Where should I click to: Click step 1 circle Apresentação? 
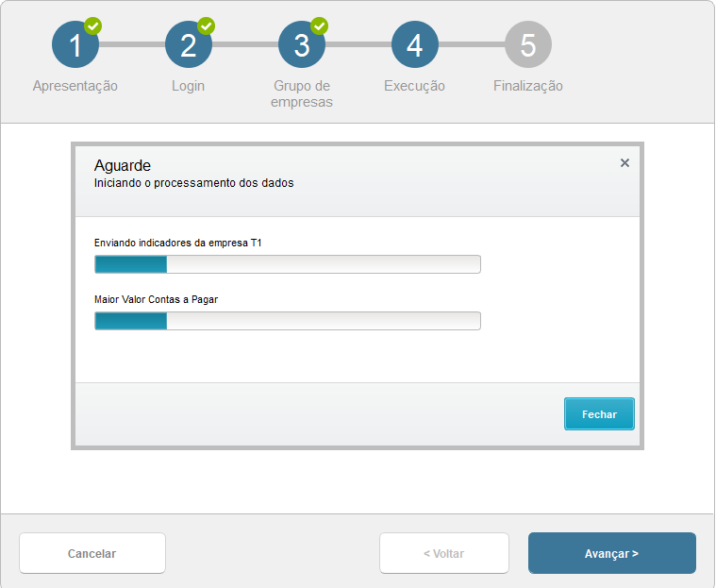click(75, 45)
